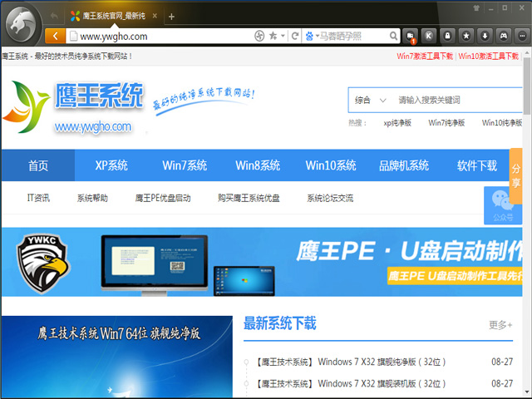Screen dimensions: 532x399
Task: Click the gamepad toolbar icon
Action: (504, 36)
